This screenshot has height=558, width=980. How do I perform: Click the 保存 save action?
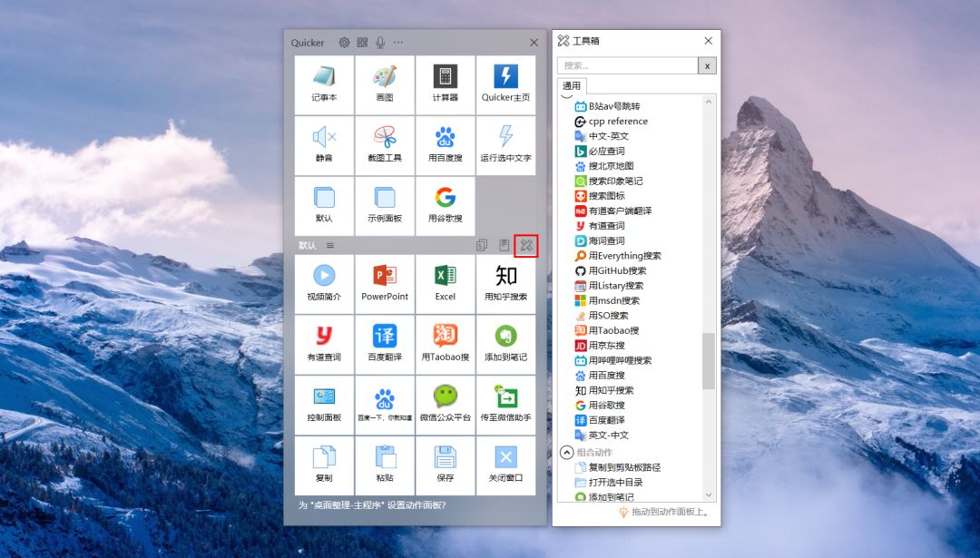446,466
